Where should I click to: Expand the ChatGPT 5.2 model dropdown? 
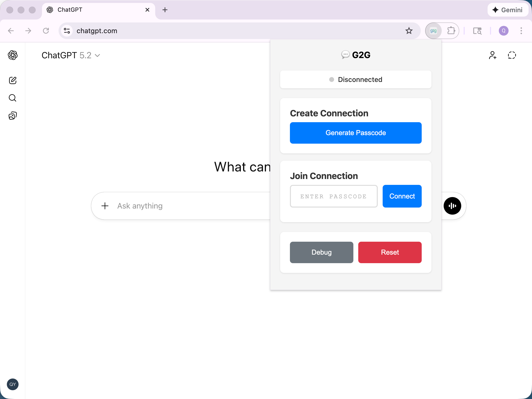click(x=71, y=55)
